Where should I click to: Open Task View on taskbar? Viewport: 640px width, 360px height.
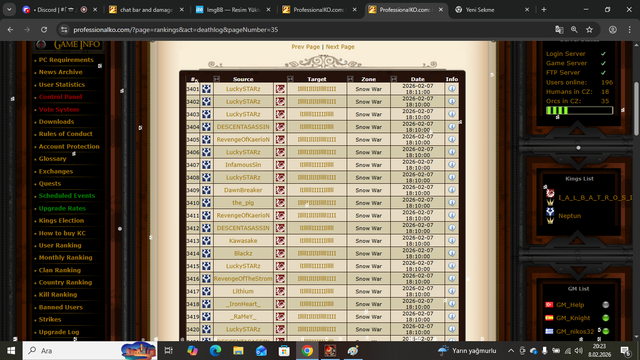pos(168,350)
